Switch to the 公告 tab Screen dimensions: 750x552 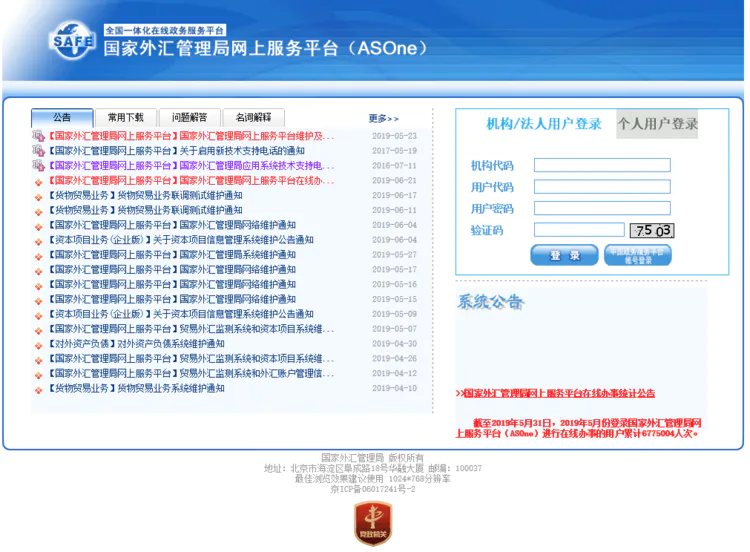point(62,118)
